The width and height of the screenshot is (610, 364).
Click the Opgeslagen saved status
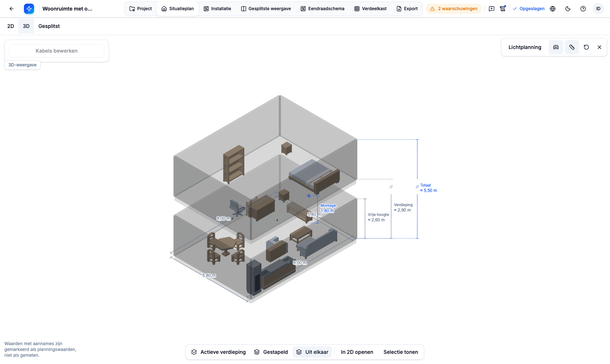click(528, 9)
